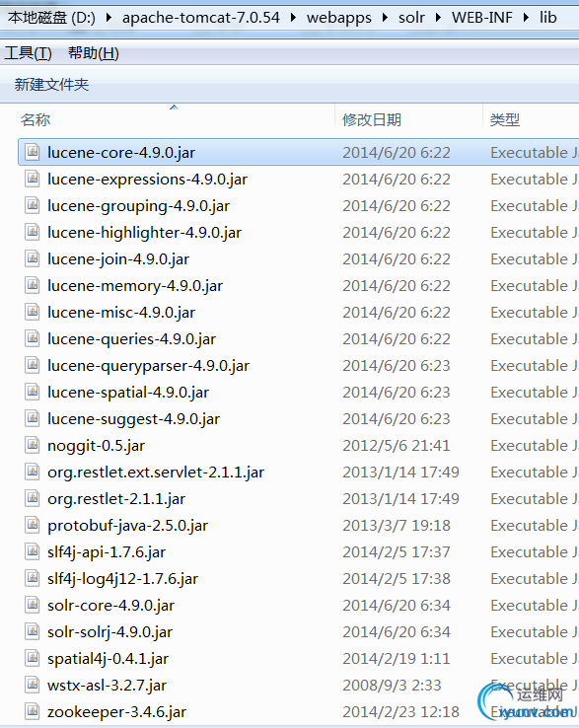The height and width of the screenshot is (728, 579).
Task: Click the 新建文件夹 button
Action: pyautogui.click(x=51, y=85)
